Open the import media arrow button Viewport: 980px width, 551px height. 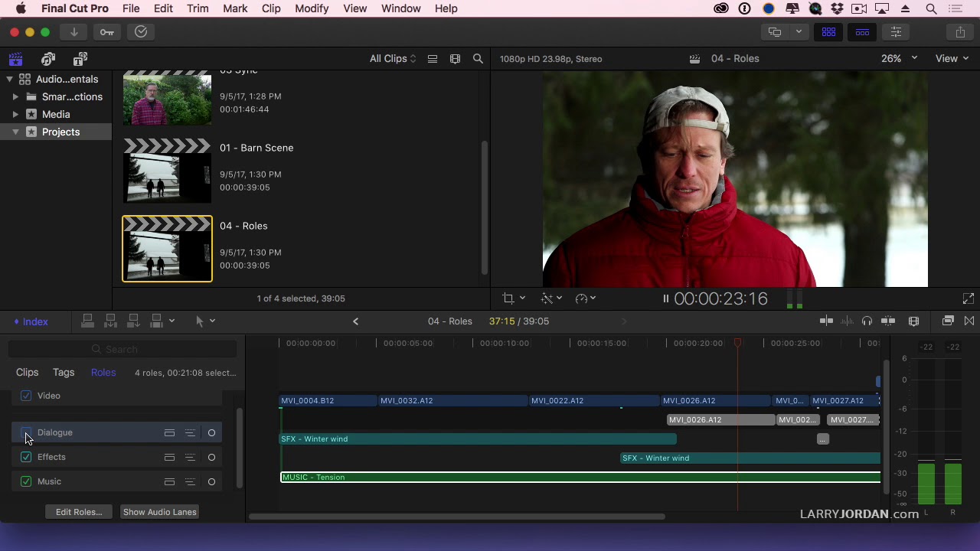(x=73, y=32)
